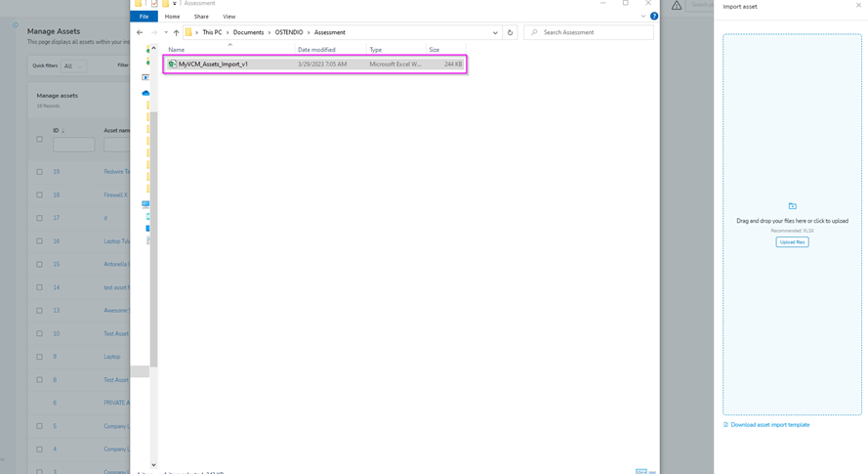Open recent locations dropdown arrow

pos(166,32)
